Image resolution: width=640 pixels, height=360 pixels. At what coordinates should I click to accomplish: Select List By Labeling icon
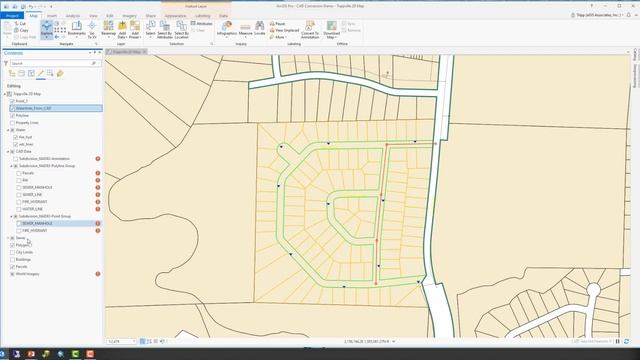pyautogui.click(x=60, y=73)
